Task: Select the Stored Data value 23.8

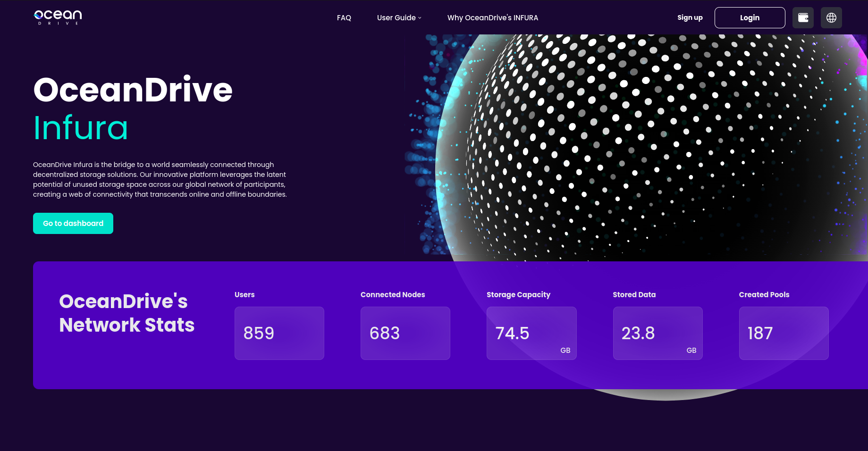Action: (x=638, y=333)
